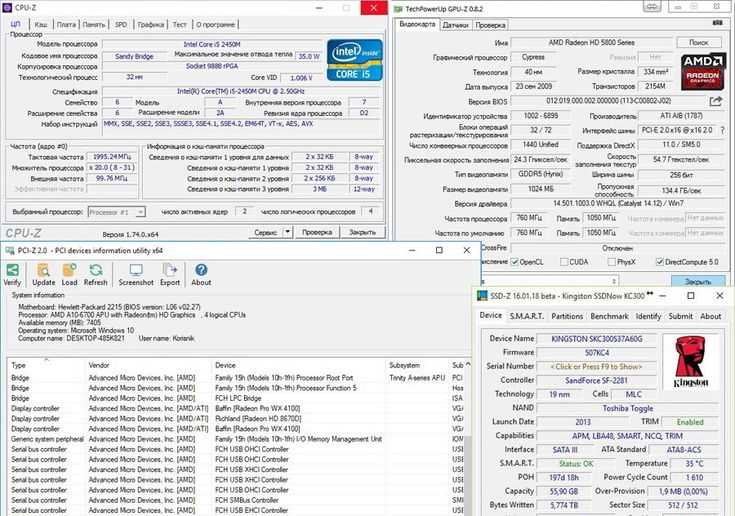Screen dimensions: 735x516
Task: Open the Сервис dropdown arrow in CPU-Z
Action: (287, 232)
